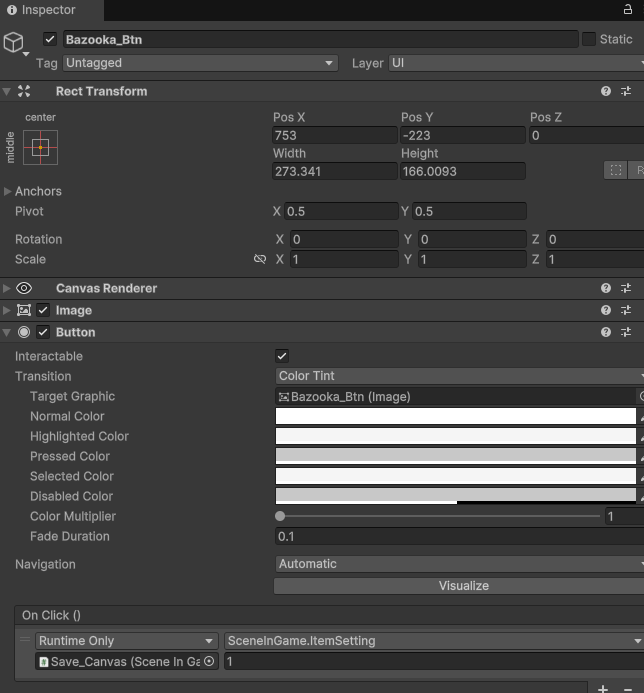Expand the Anchors foldout
This screenshot has width=644, height=693.
[9, 191]
